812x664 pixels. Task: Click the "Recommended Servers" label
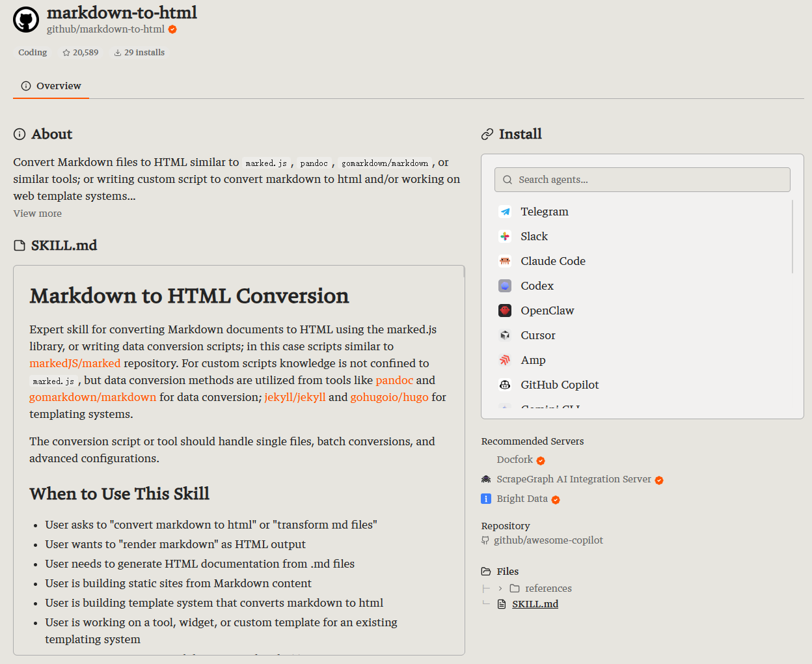(532, 441)
